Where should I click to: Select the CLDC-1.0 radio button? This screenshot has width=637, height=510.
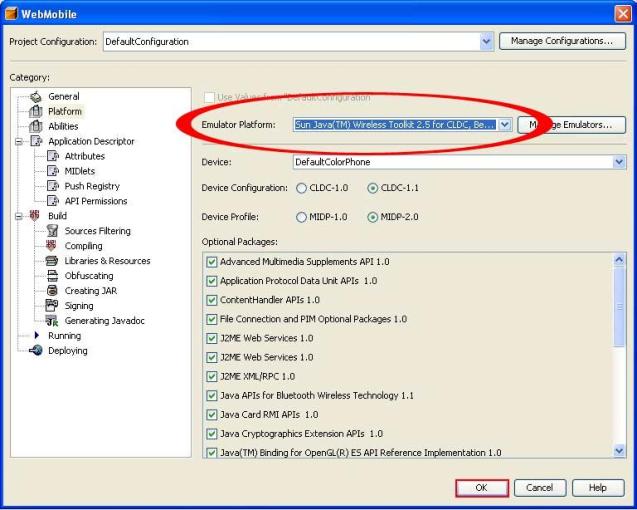click(301, 188)
